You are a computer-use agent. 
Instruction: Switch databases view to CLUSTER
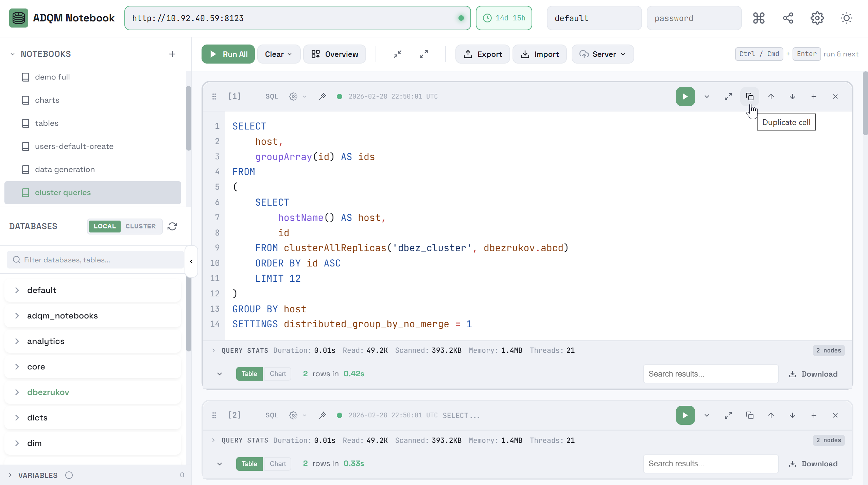click(x=140, y=226)
